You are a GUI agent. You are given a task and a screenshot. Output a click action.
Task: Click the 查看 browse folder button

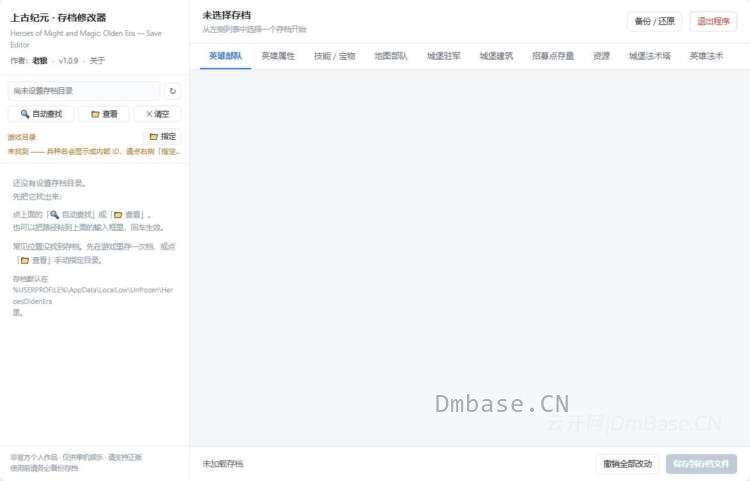point(104,114)
